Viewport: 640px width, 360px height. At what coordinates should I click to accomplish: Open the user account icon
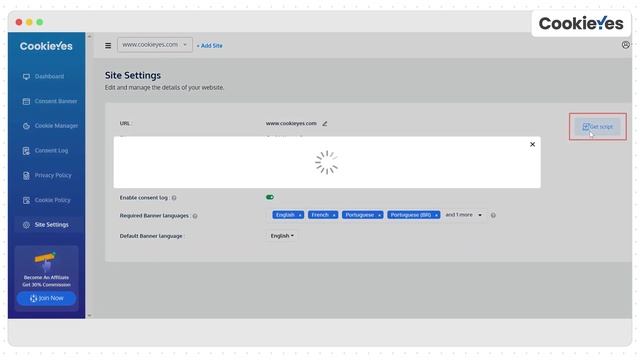point(625,45)
